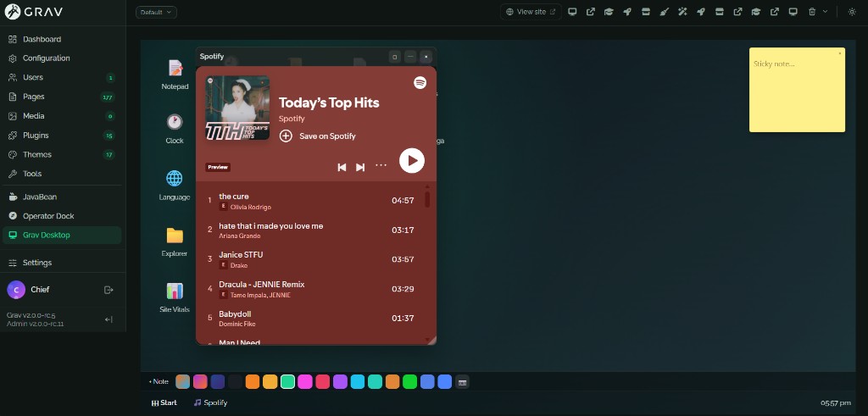The image size is (868, 416).
Task: Click Spotify in the taskbar
Action: 210,402
